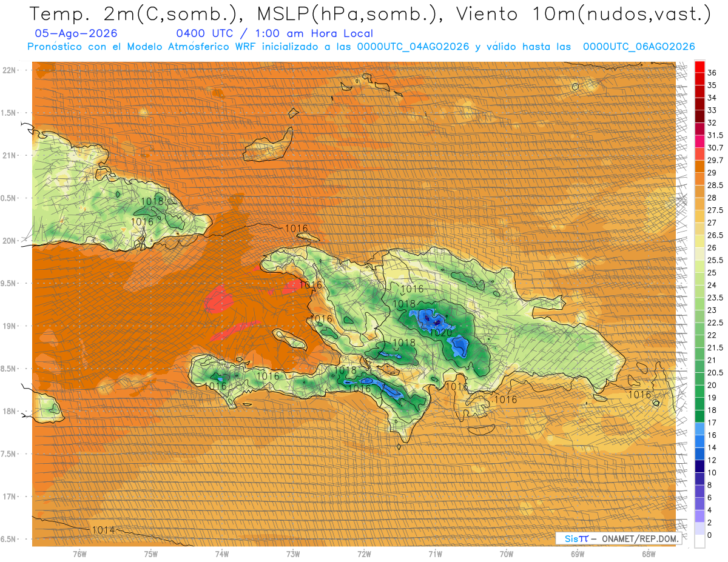
Task: Click the 20N latitude label
Action: coord(10,241)
